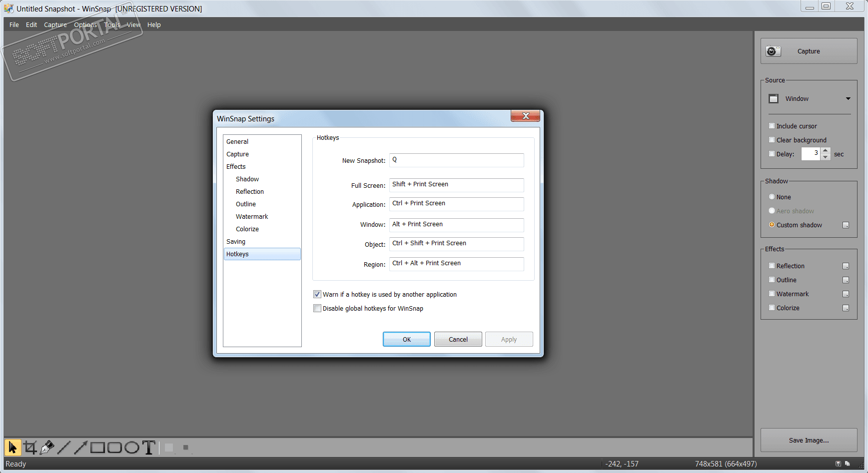Select None shadow option
This screenshot has width=868, height=473.
tap(772, 197)
